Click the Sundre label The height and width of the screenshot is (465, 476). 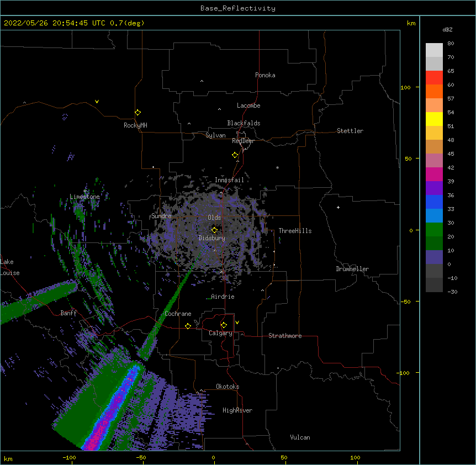(161, 216)
